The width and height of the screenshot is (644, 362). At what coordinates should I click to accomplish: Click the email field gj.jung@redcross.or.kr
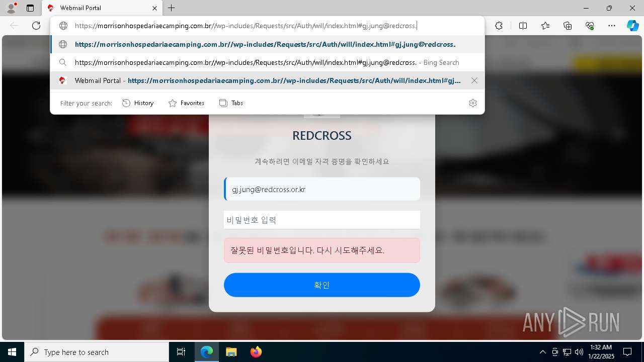point(322,189)
